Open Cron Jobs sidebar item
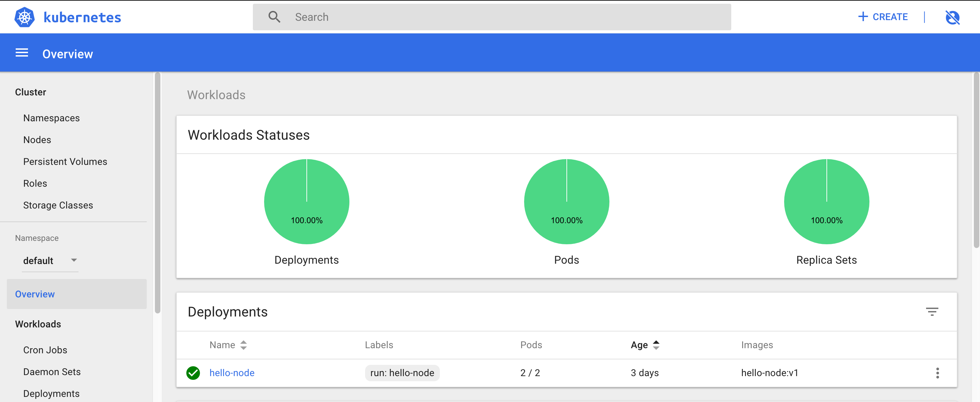 coord(45,350)
